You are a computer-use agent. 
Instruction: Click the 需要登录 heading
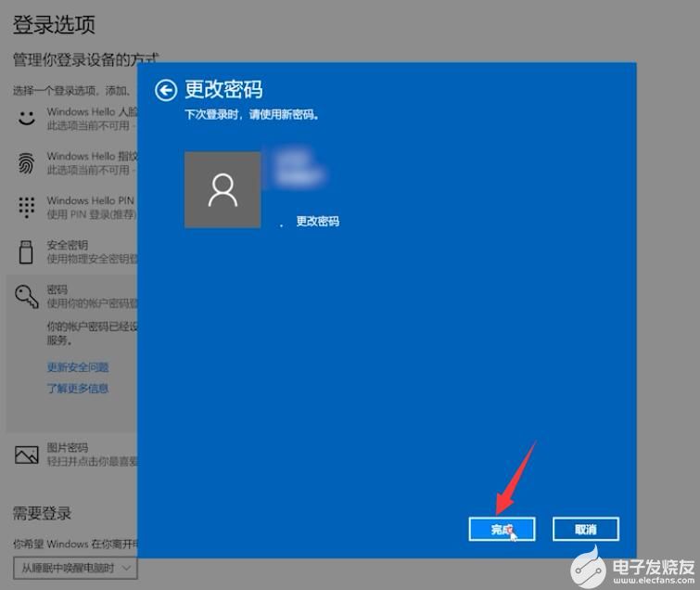(42, 513)
